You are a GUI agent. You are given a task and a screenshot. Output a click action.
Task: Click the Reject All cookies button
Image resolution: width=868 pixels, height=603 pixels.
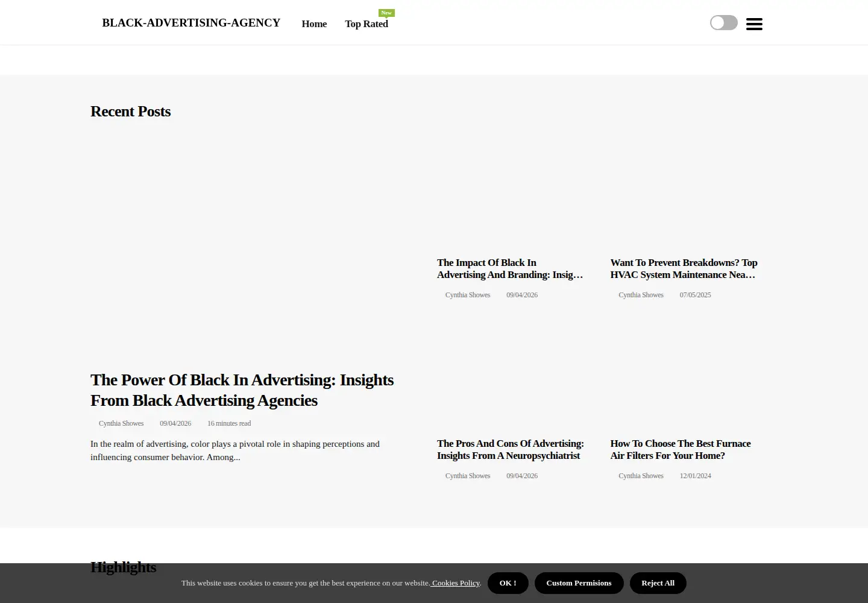(658, 583)
